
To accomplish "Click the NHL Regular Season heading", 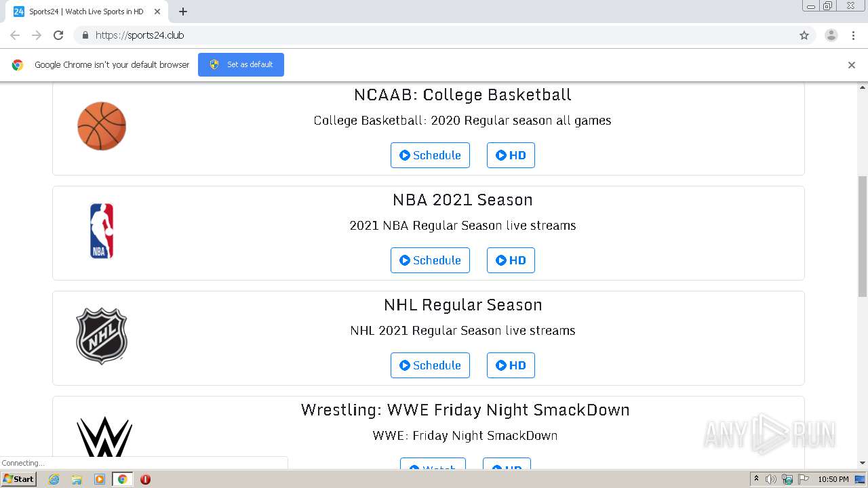I will pos(462,305).
